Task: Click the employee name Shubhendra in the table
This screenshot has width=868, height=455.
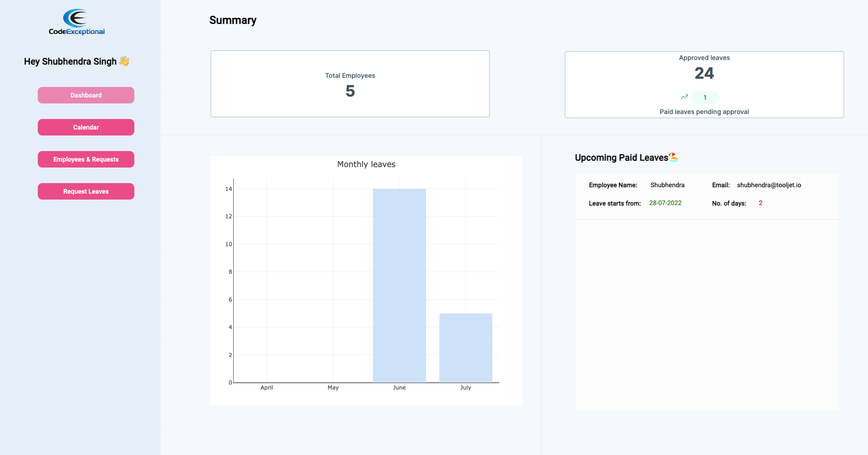Action: (667, 185)
